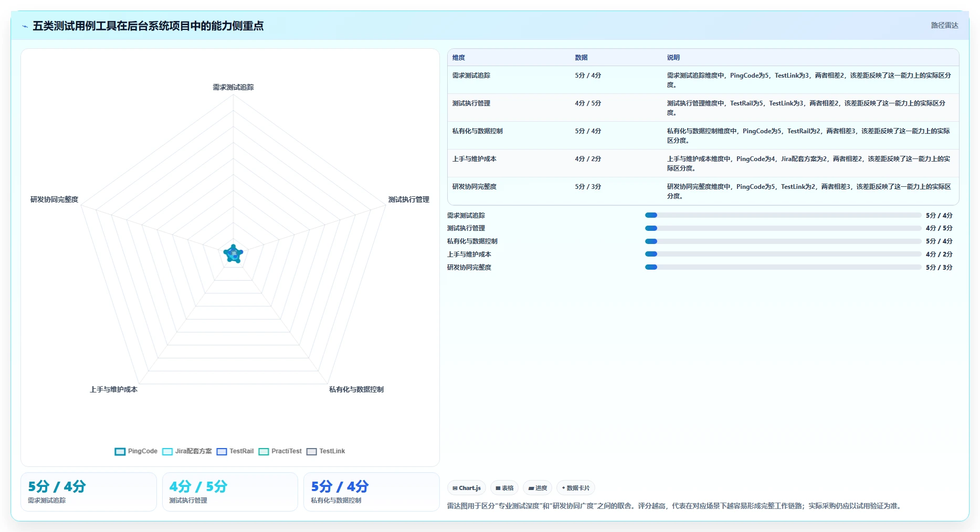
Task: Click the 私有化与数据控制 radar axis label
Action: [356, 389]
